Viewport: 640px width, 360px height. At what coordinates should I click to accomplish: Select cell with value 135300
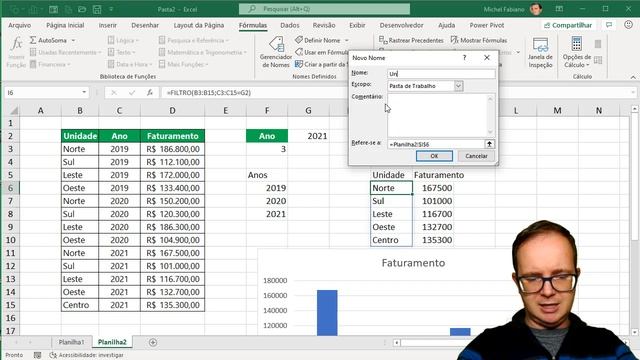(433, 240)
